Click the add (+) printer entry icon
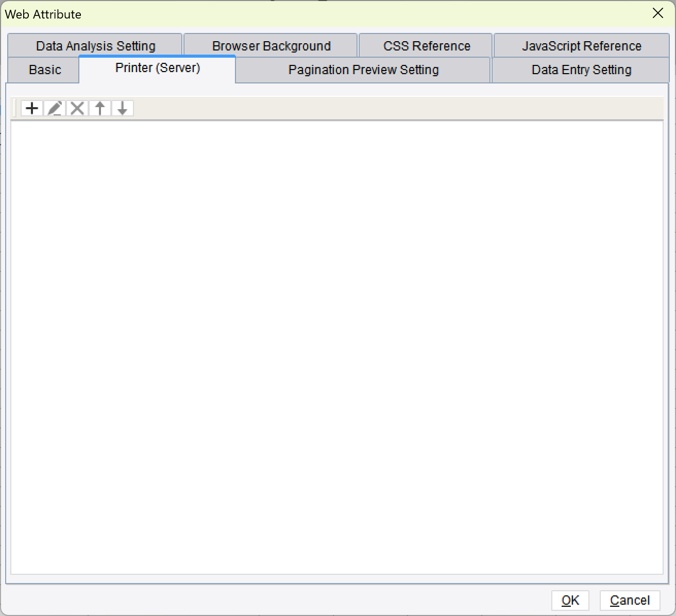This screenshot has height=616, width=676. tap(32, 108)
